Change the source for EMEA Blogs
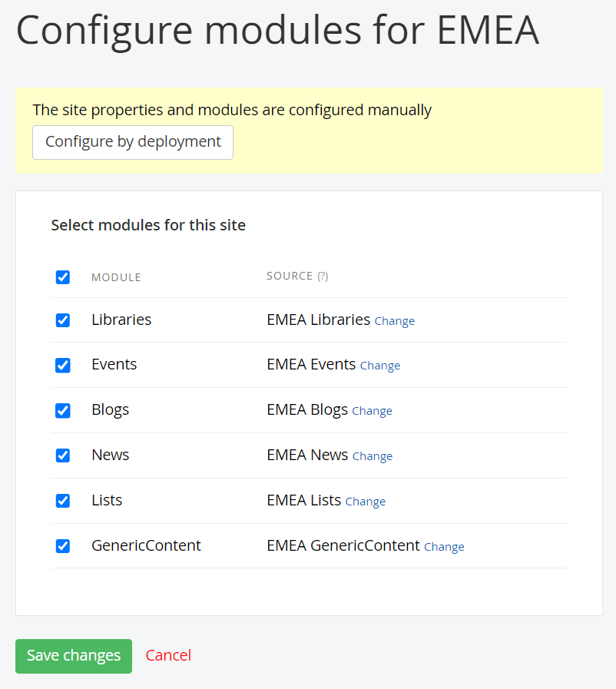This screenshot has width=616, height=689. pyautogui.click(x=372, y=411)
